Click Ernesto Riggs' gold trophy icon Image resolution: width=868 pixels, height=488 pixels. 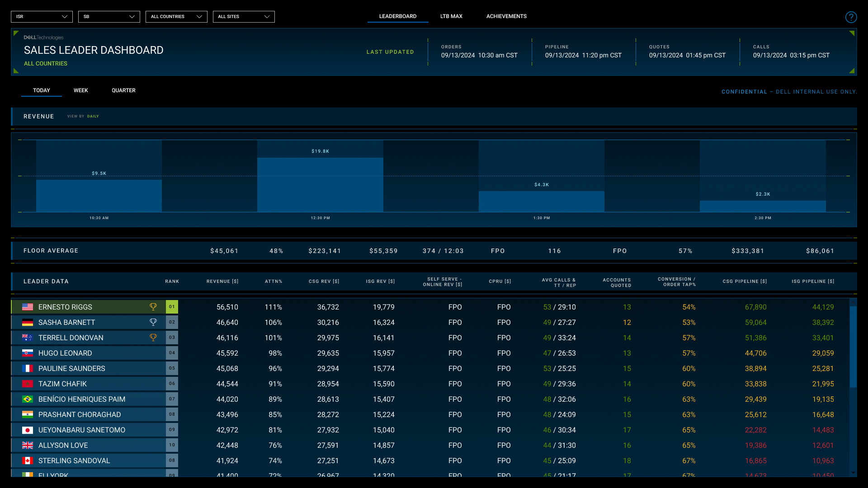tap(153, 307)
